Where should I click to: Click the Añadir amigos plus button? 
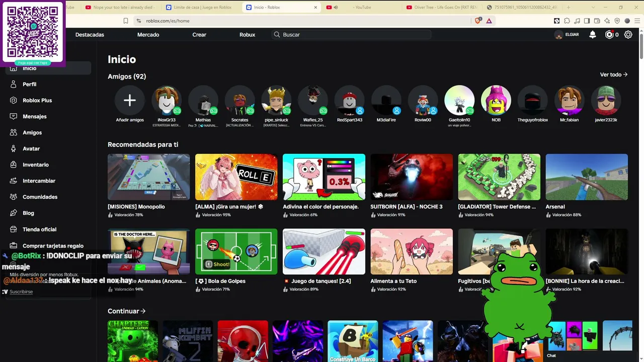click(130, 101)
